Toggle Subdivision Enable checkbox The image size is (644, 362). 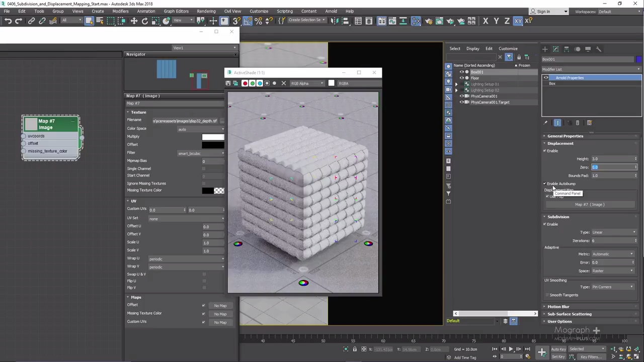(545, 224)
